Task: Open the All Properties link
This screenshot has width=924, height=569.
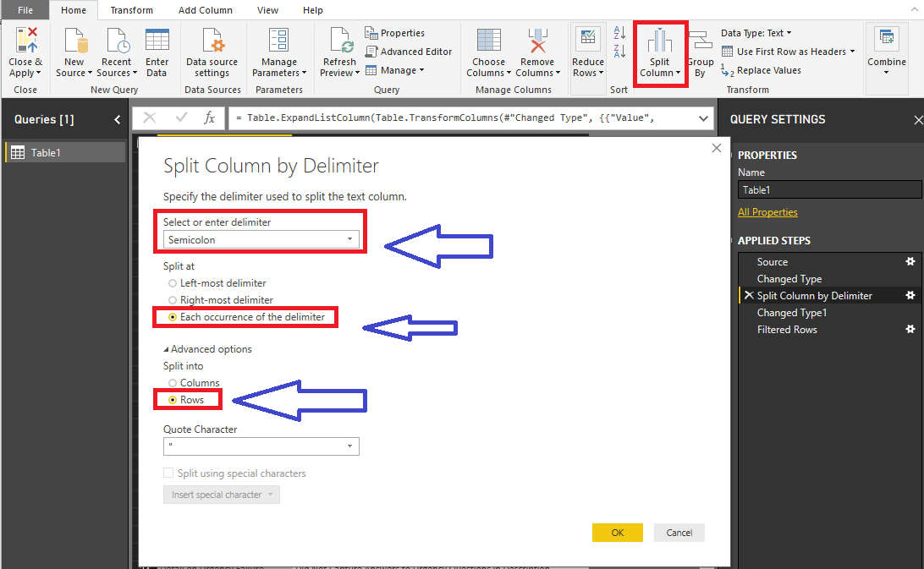Action: (x=767, y=212)
